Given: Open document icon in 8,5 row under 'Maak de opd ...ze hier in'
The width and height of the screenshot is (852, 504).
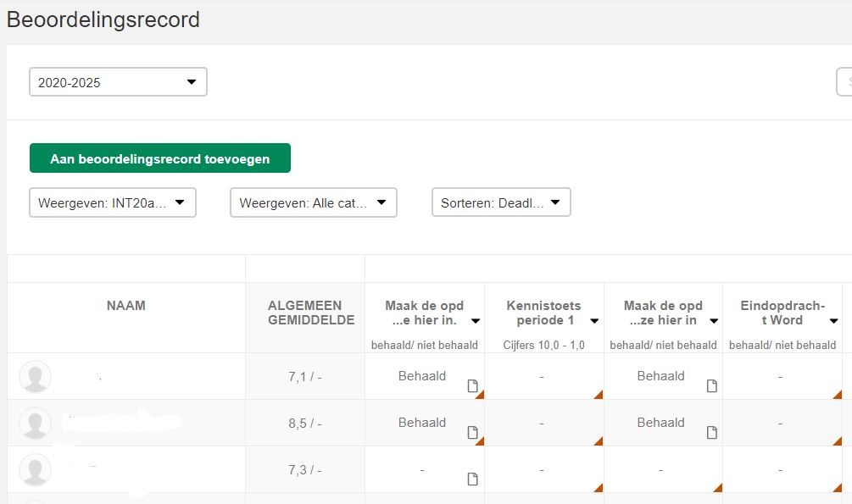Looking at the screenshot, I should click(x=712, y=433).
